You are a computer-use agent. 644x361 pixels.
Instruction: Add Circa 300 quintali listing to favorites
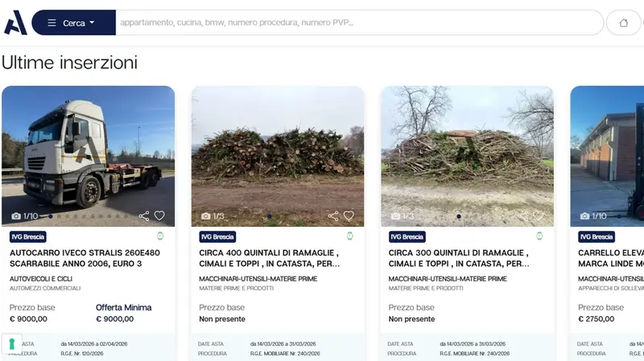538,215
